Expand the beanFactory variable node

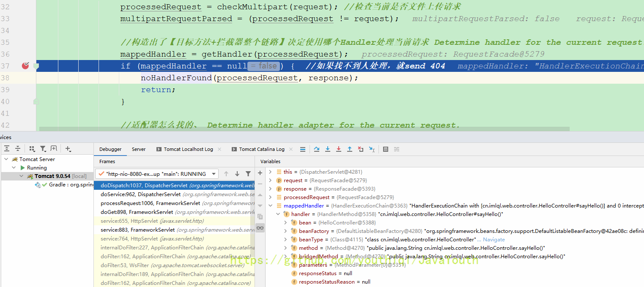point(286,231)
